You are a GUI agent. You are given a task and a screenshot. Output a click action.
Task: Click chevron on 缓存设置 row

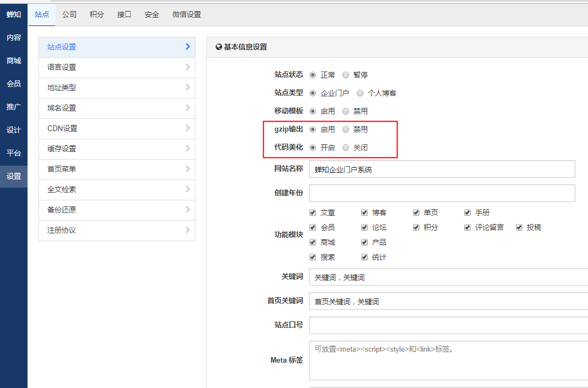coord(188,149)
